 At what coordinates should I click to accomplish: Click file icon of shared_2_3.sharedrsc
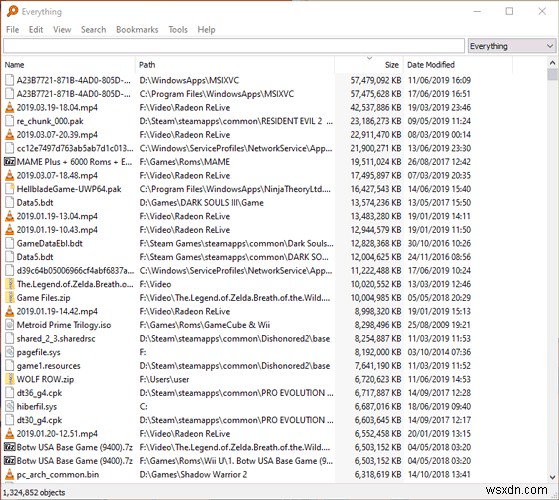[x=10, y=338]
